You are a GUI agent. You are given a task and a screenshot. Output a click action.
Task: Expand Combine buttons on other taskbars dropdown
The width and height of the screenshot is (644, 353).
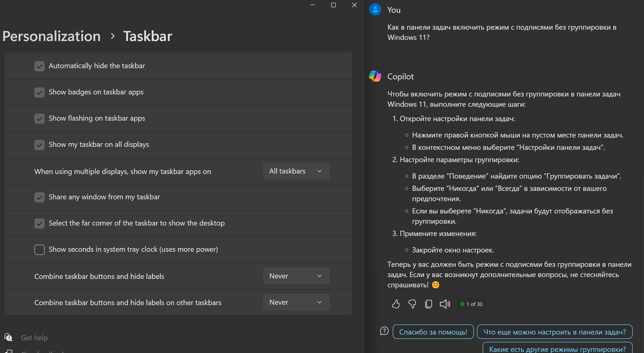click(x=296, y=302)
